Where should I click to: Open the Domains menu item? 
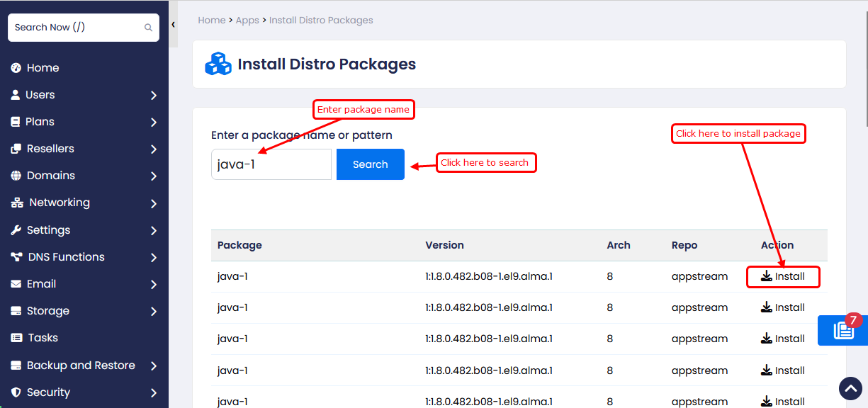(50, 176)
